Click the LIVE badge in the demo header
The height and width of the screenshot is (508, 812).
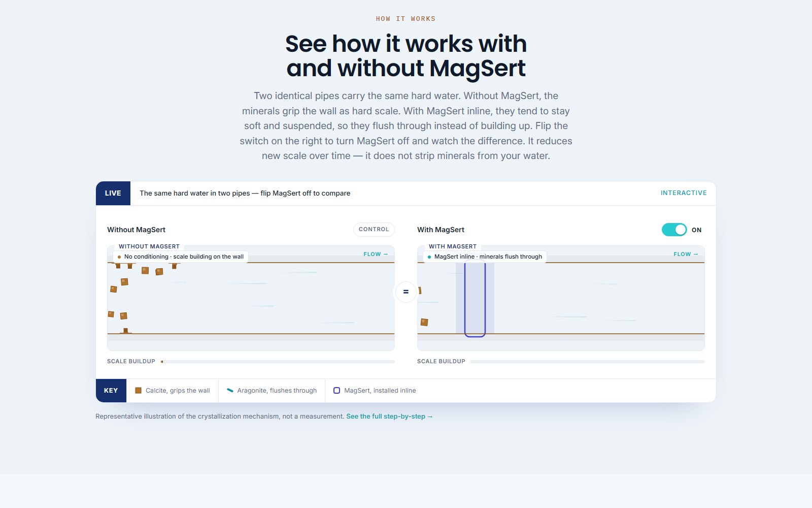tap(113, 193)
